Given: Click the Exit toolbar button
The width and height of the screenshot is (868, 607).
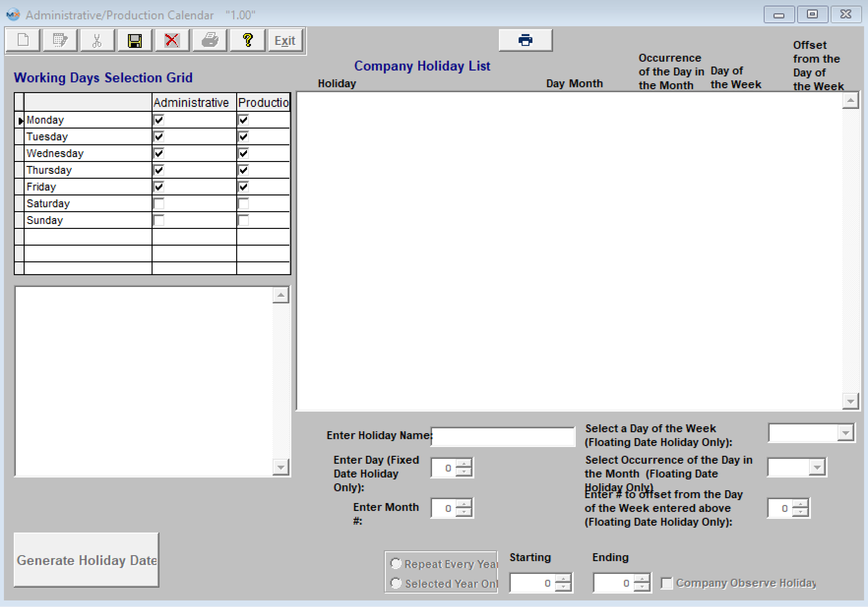Looking at the screenshot, I should click(x=285, y=40).
